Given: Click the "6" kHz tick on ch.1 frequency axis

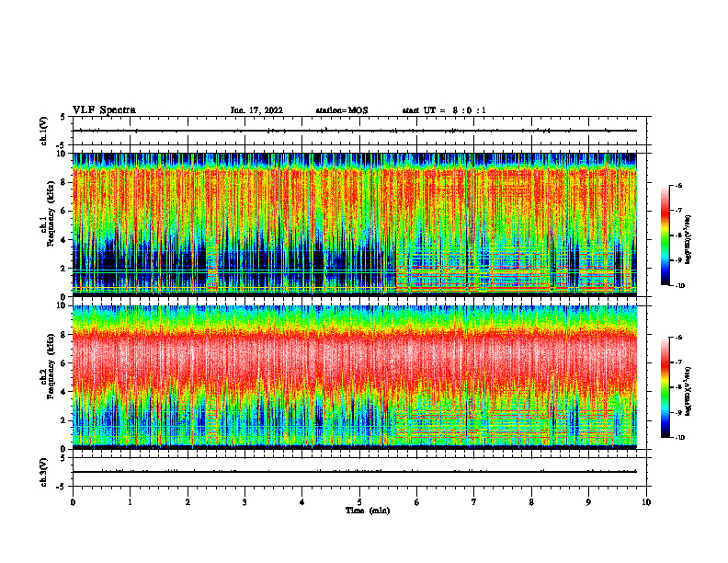Looking at the screenshot, I should tap(63, 211).
